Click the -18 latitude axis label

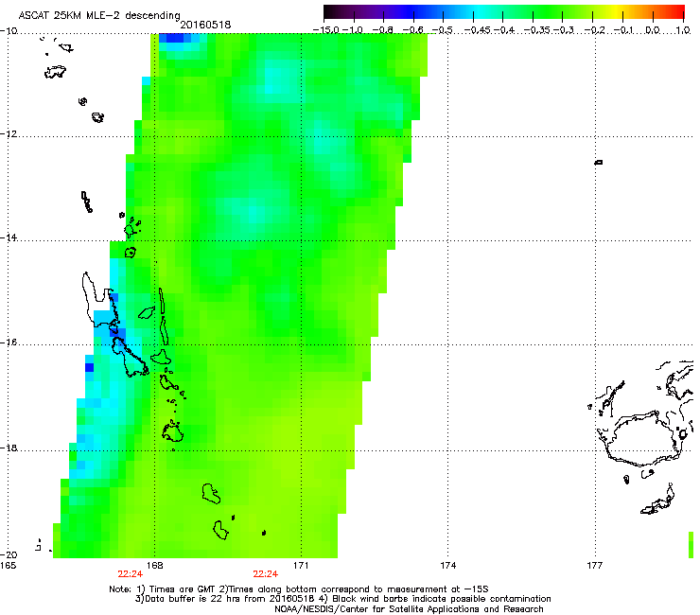[9, 448]
